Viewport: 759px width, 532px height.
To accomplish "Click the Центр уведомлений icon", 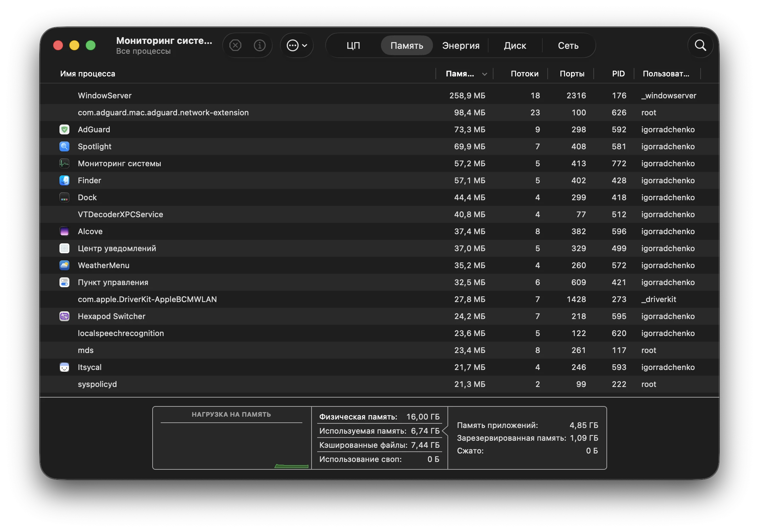I will (64, 248).
